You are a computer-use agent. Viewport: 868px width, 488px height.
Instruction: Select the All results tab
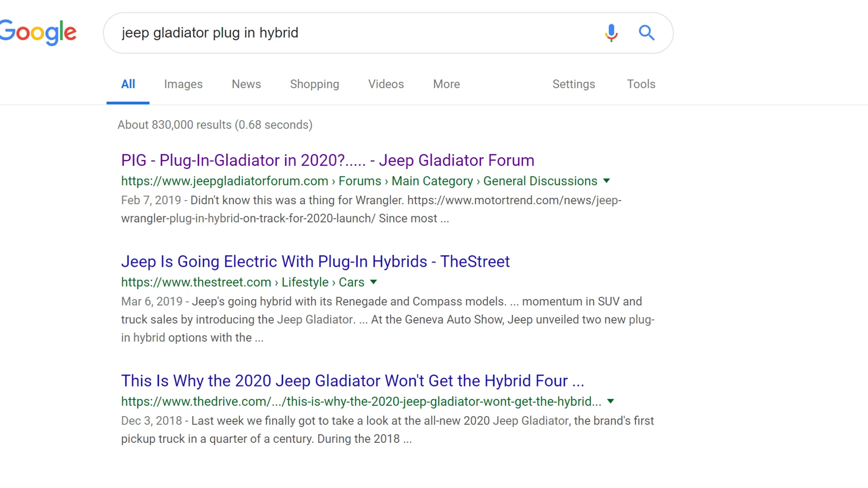[x=128, y=84]
